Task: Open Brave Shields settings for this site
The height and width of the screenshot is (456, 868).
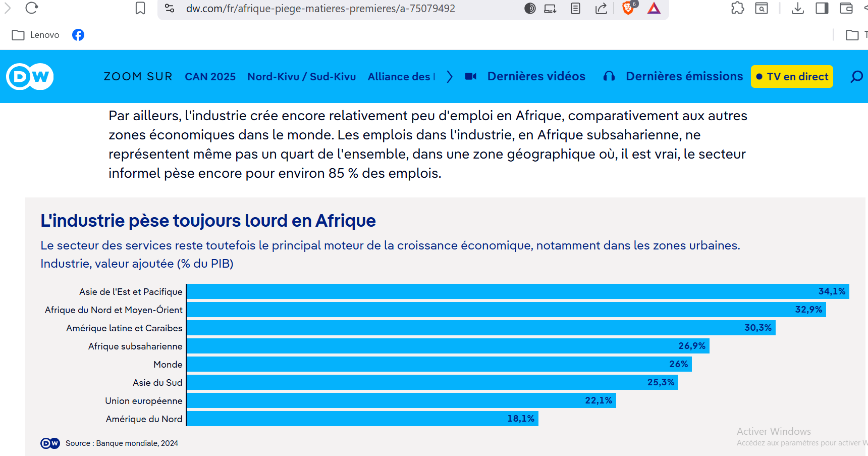Action: tap(629, 8)
